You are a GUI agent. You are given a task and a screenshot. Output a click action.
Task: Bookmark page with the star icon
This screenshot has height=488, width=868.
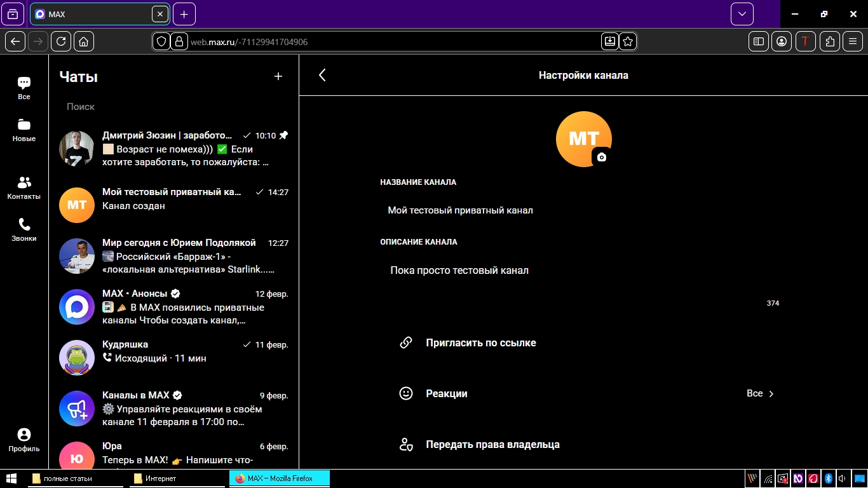coord(628,41)
